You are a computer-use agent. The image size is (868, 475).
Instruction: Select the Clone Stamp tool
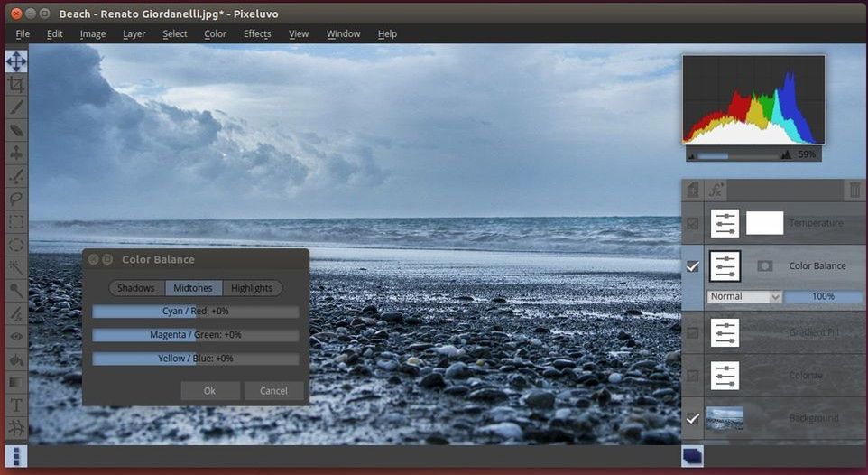click(x=16, y=153)
